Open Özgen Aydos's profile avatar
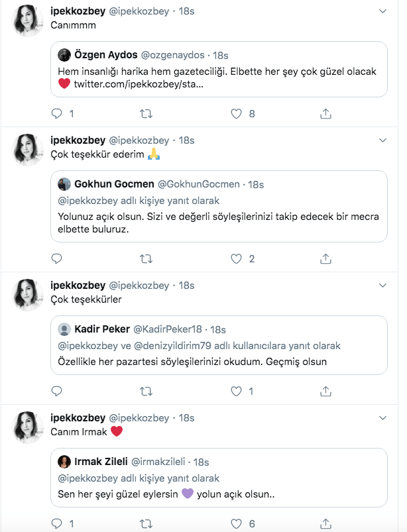Viewport: 407px width, 532px height. 64,54
